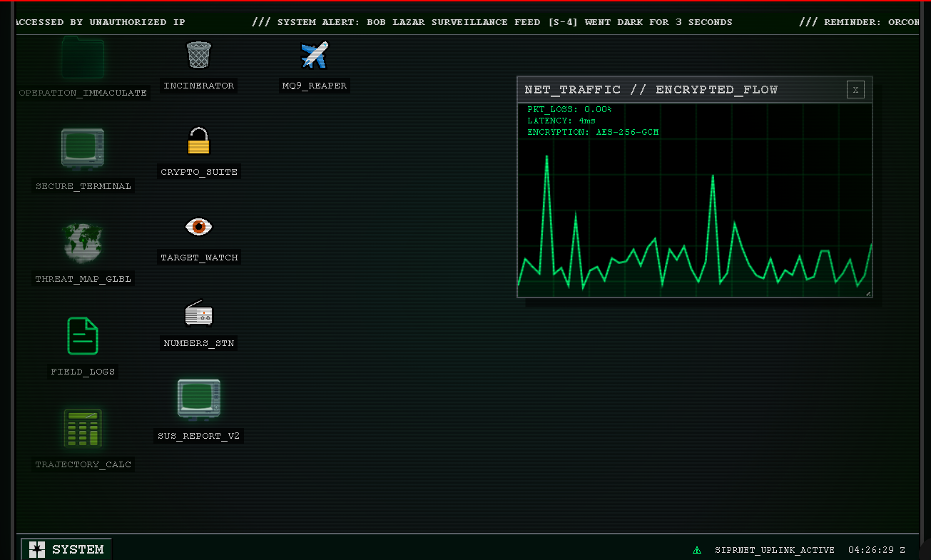The height and width of the screenshot is (560, 931).
Task: Select the LATENCY: 4ms readout
Action: 561,121
